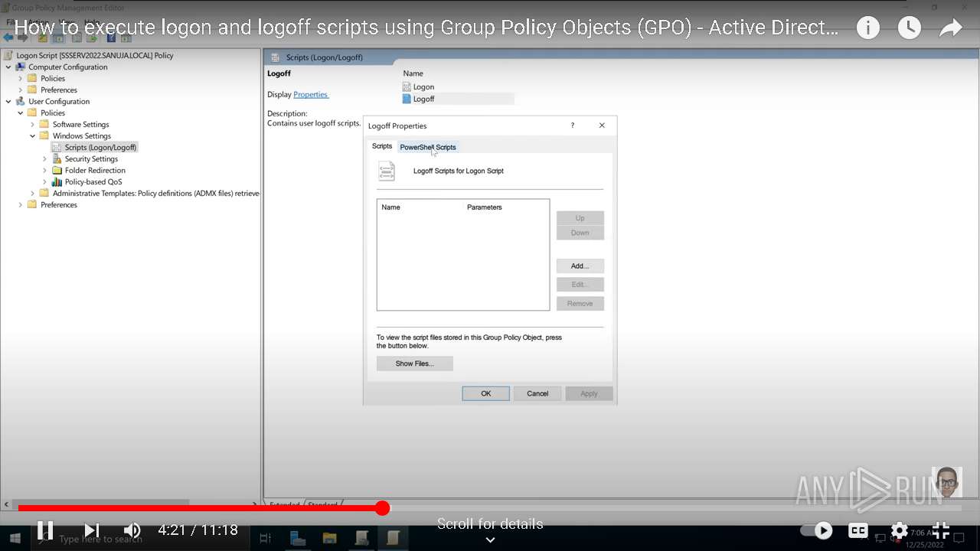
Task: Click the Share arrow icon
Action: (950, 28)
